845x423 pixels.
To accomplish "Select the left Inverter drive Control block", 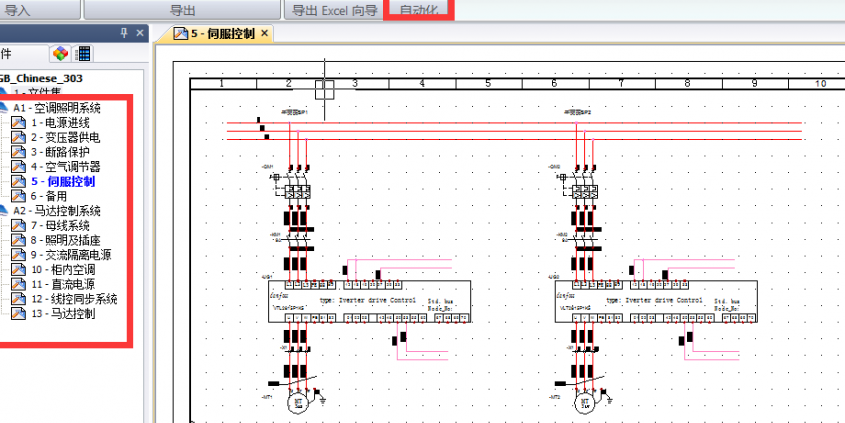I will 370,302.
